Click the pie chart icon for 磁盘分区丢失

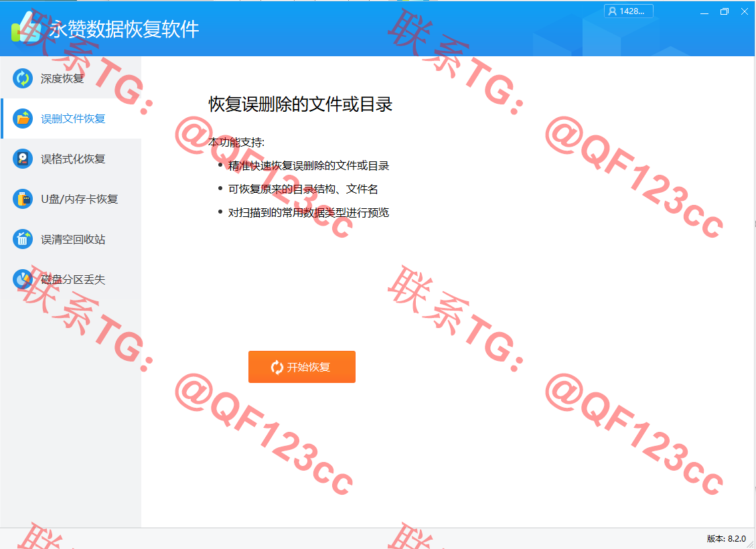tap(23, 279)
